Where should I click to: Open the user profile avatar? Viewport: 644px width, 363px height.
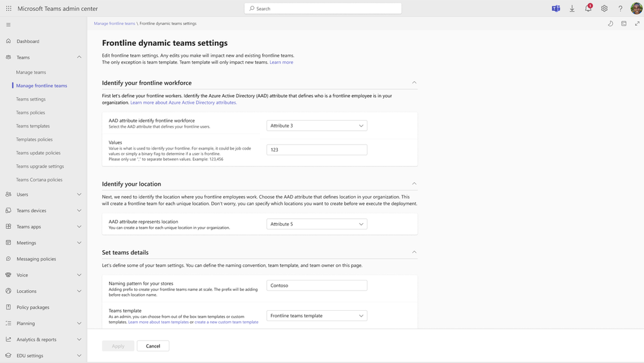click(x=636, y=8)
